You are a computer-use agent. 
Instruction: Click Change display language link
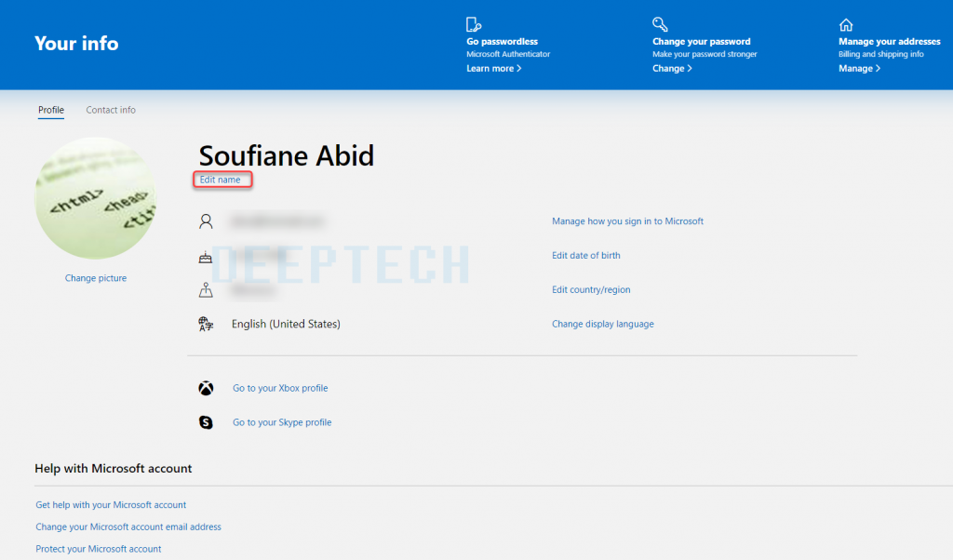point(603,324)
